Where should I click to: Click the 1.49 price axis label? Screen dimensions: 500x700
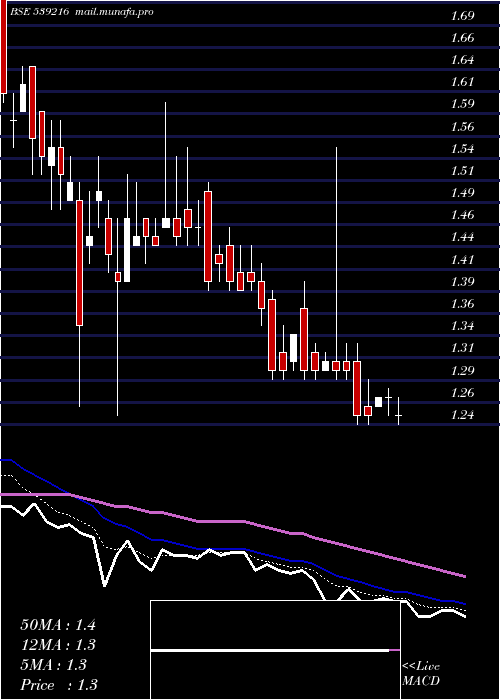tap(462, 194)
